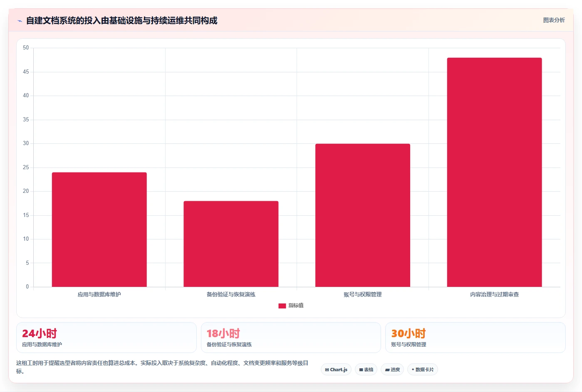The height and width of the screenshot is (392, 582).
Task: Click the icon in 表格 chip
Action: [x=361, y=370]
